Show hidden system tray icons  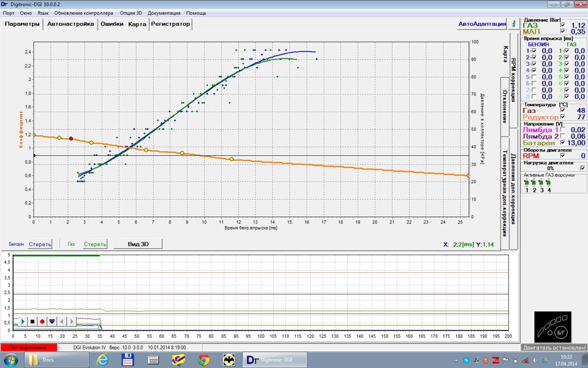point(456,360)
